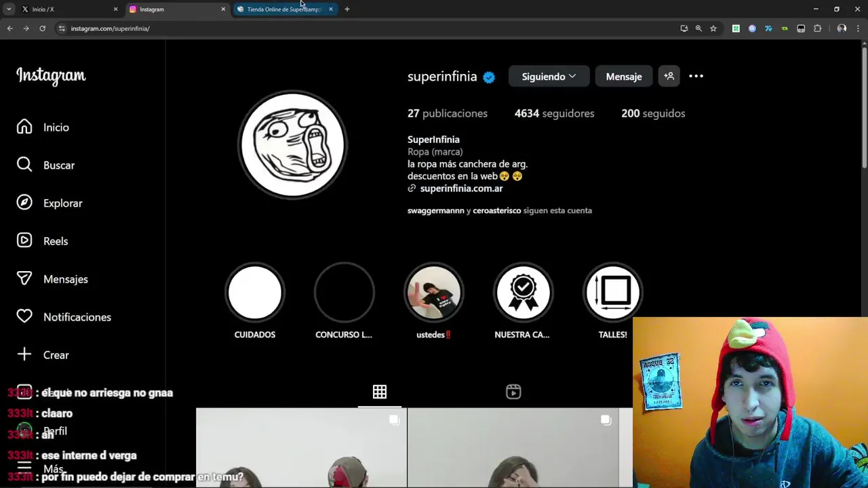Open the Chrome three-dot menu

(858, 28)
